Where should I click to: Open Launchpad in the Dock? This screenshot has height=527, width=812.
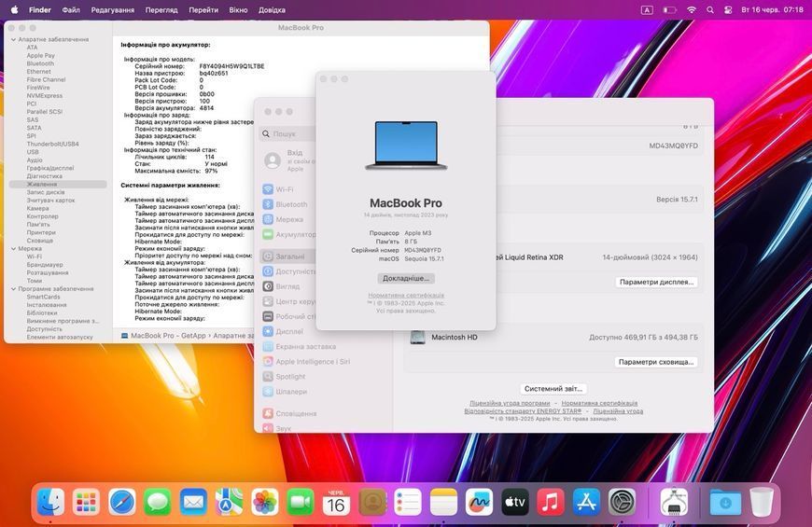86,502
